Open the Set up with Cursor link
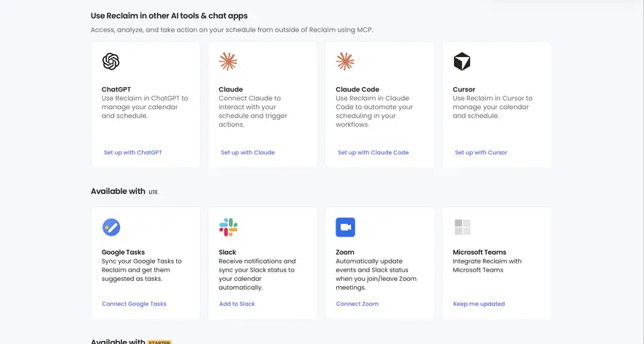Screen dimensions: 644x344 point(481,152)
